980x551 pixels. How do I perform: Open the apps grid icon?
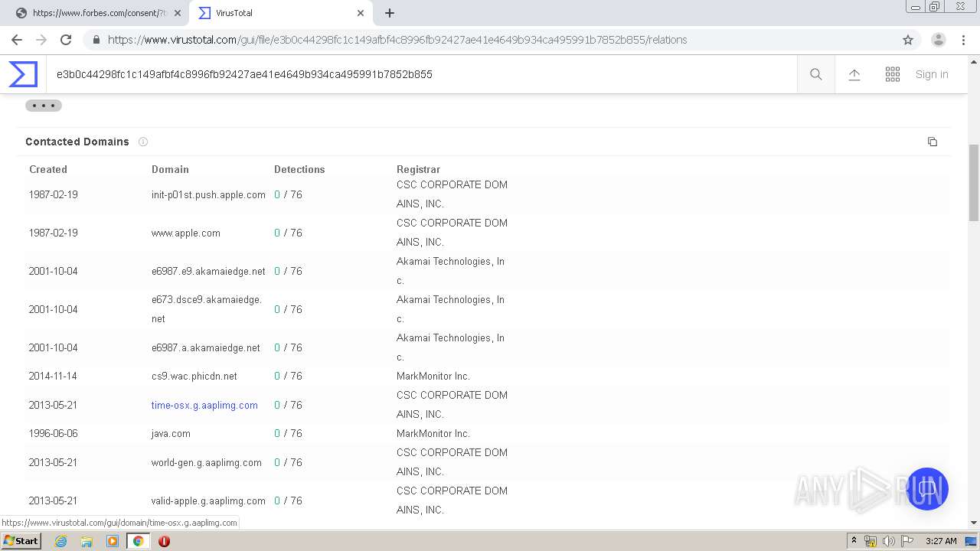893,74
